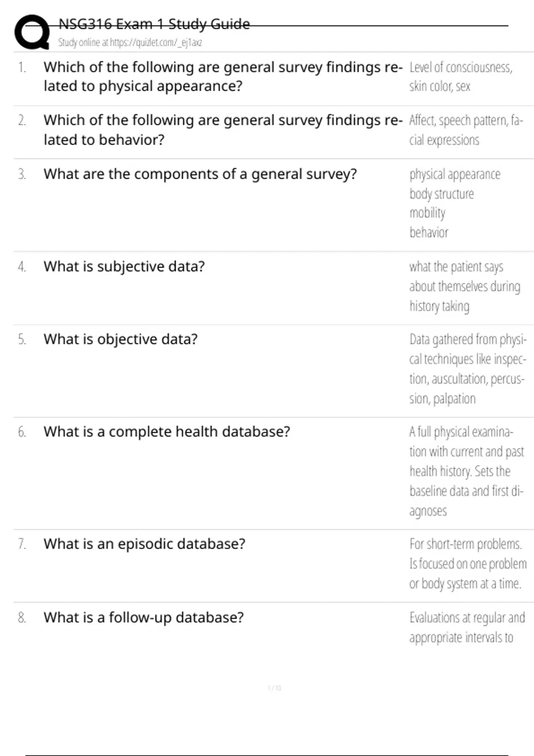Select question 2 about behavior findings
The width and height of the screenshot is (534, 756).
(x=222, y=129)
